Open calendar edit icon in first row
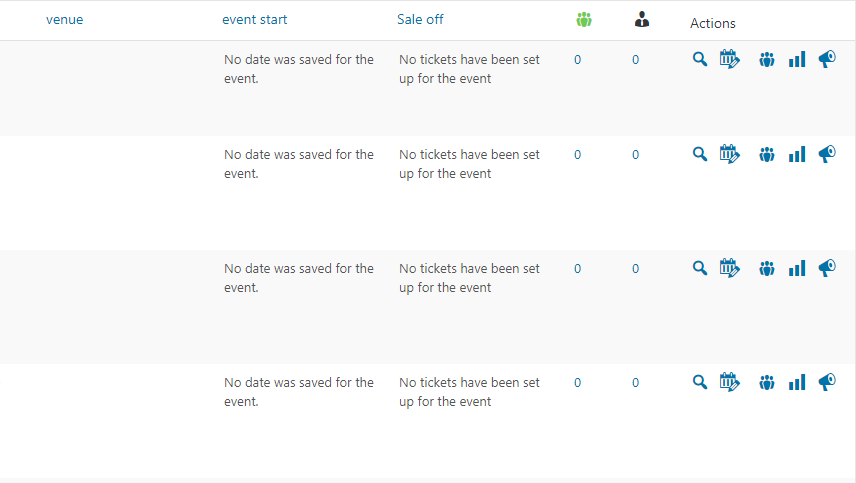The image size is (856, 483). pos(730,60)
